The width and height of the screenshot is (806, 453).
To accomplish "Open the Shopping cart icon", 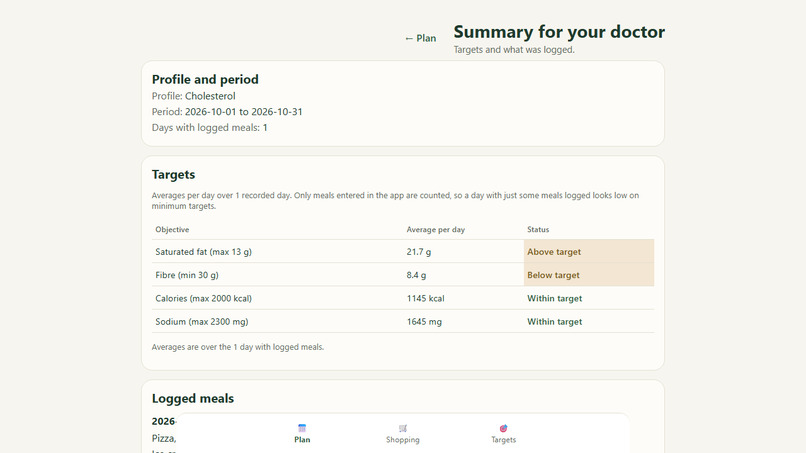I will click(402, 428).
